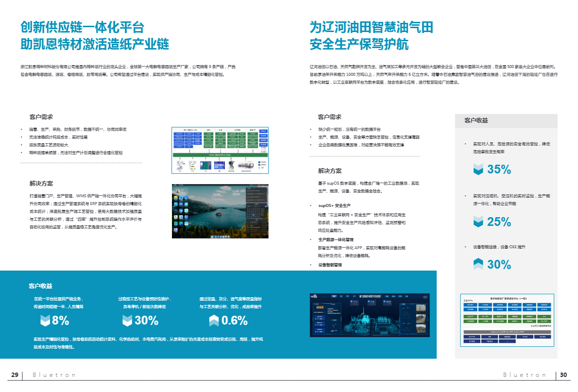This screenshot has width=578, height=392.
Task: Click benefit text 过稳定工艺与设备预防性维护
Action: pyautogui.click(x=145, y=303)
